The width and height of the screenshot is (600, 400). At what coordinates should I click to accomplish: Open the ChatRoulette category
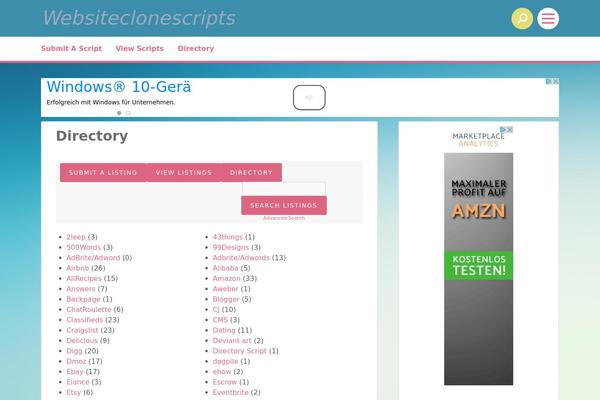pos(89,310)
